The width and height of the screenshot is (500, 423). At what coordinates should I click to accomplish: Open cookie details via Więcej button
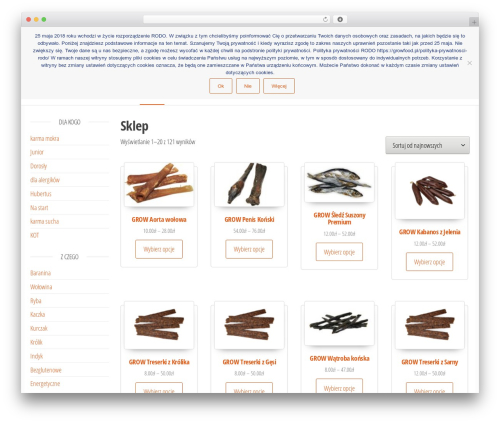(x=279, y=86)
